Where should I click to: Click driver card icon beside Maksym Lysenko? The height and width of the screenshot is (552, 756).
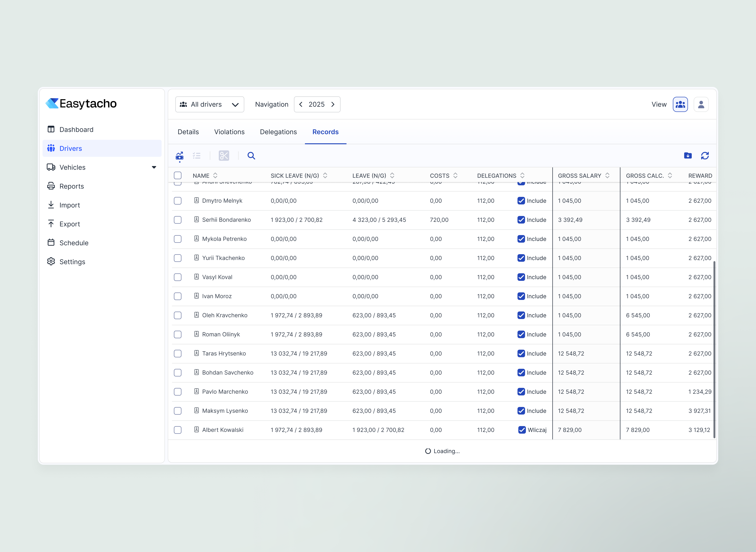(197, 410)
